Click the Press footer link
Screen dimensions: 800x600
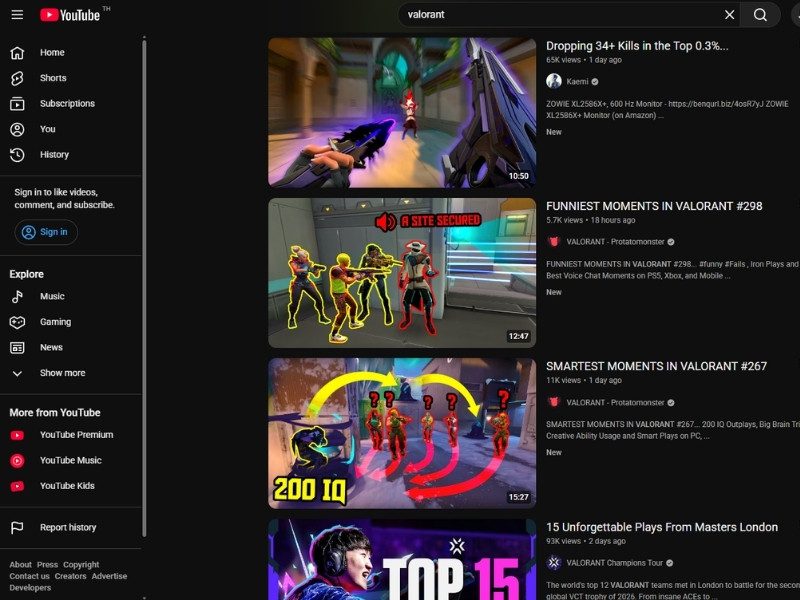47,564
